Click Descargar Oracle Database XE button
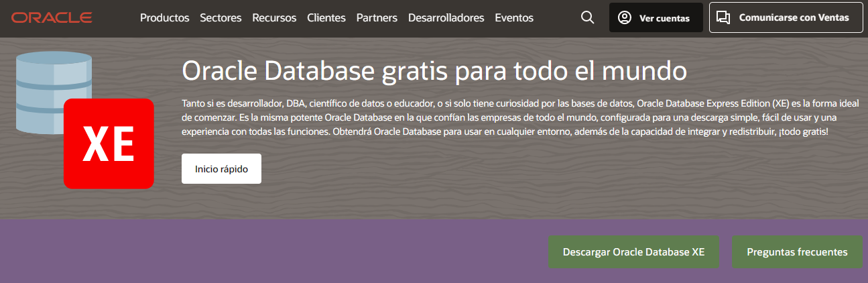This screenshot has width=868, height=283. (x=633, y=252)
